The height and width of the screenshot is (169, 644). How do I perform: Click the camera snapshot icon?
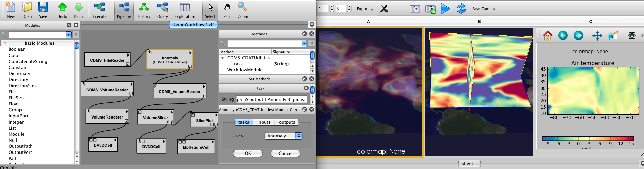click(x=415, y=9)
